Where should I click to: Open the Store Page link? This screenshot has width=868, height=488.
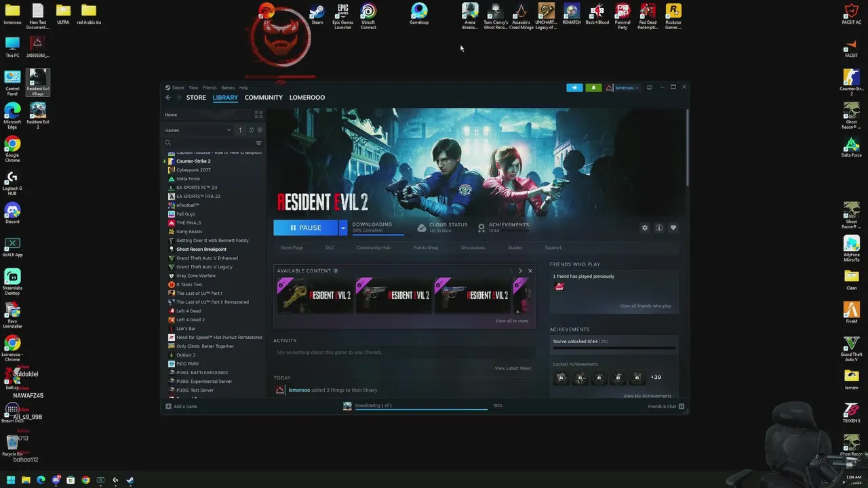point(292,247)
